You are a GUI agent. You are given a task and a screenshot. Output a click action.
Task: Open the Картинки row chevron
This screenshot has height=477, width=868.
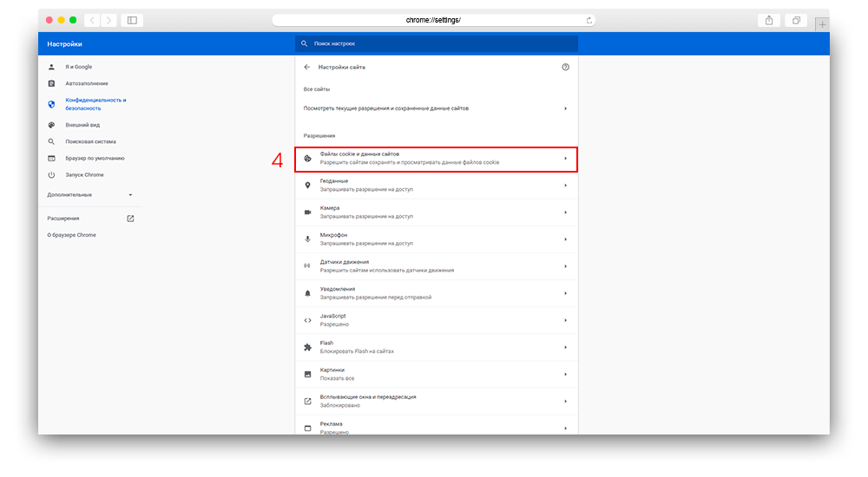coord(565,375)
